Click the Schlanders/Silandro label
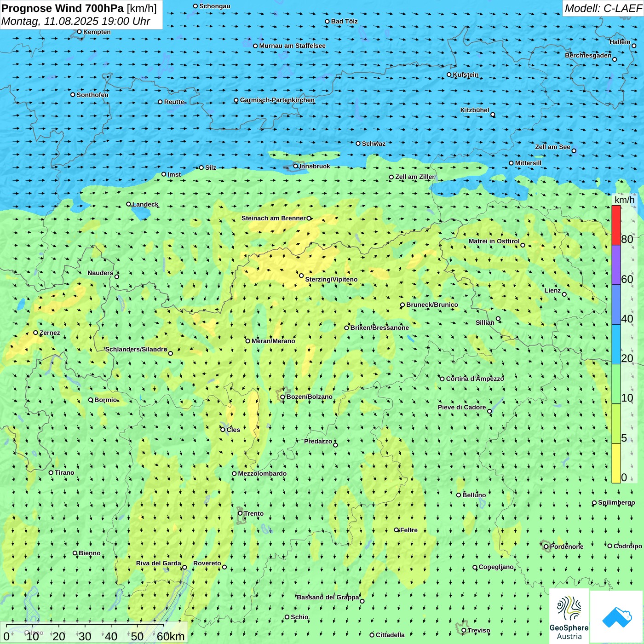 (x=136, y=349)
